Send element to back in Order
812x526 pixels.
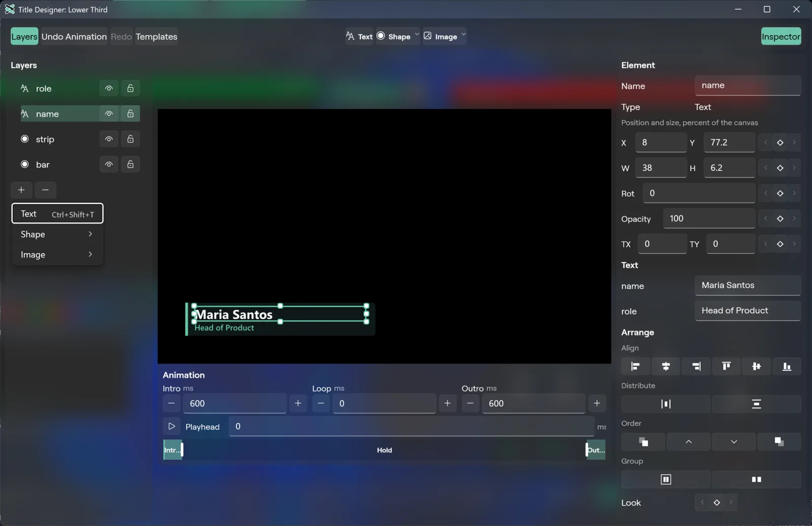(779, 442)
